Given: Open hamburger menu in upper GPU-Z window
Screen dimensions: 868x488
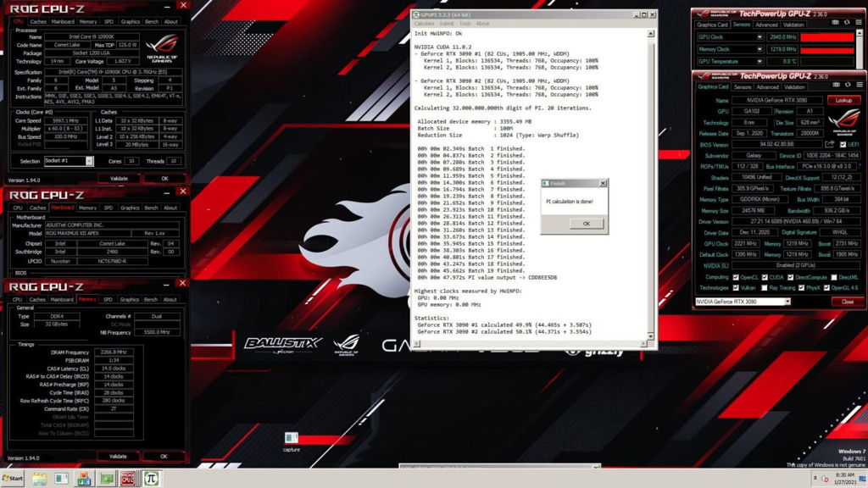Looking at the screenshot, I should pyautogui.click(x=859, y=23).
